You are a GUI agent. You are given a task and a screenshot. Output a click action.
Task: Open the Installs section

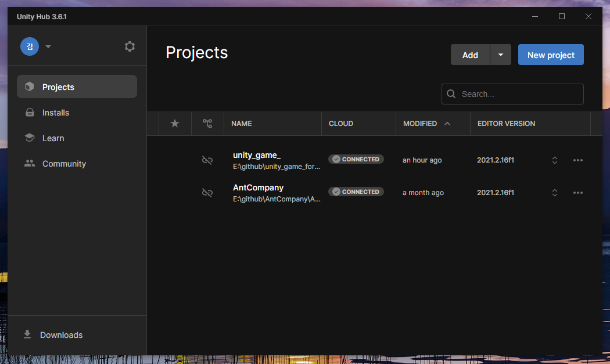coord(77,113)
